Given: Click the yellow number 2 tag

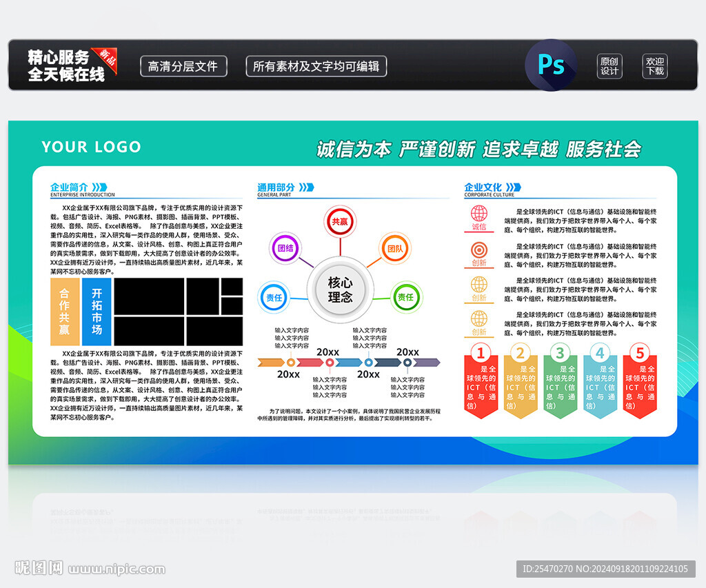Looking at the screenshot, I should pyautogui.click(x=521, y=381).
